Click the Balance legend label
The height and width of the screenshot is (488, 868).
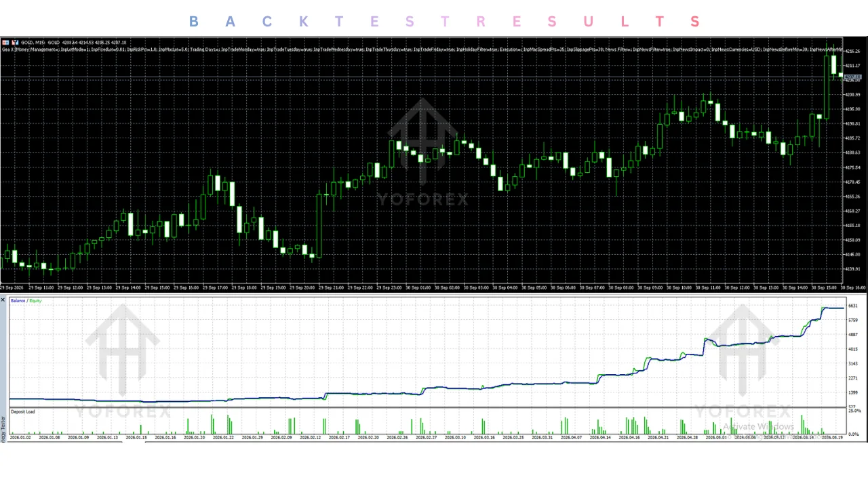[18, 300]
